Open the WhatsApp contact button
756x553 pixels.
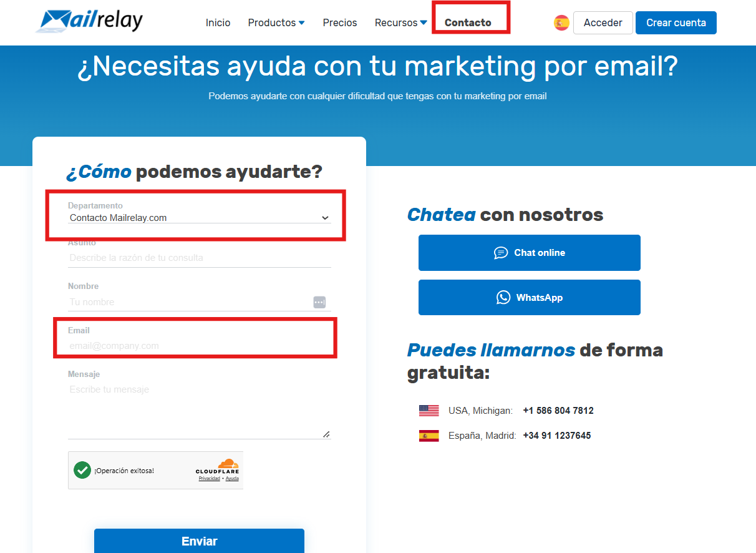click(530, 298)
